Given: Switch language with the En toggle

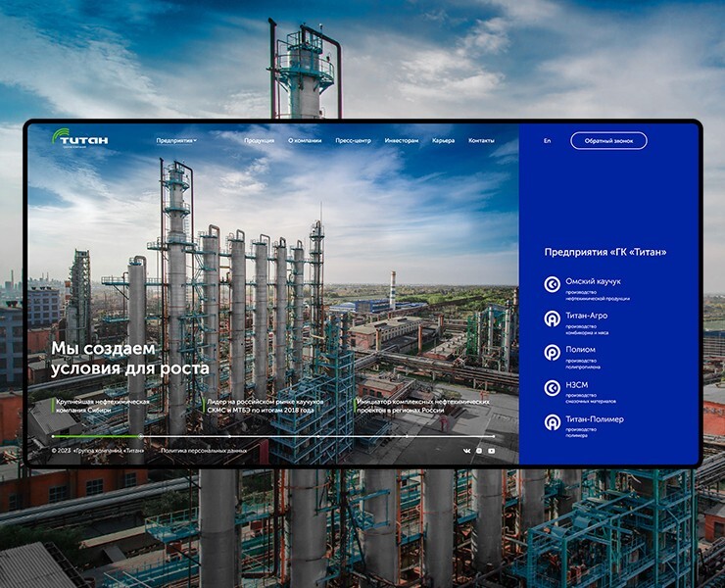Looking at the screenshot, I should (547, 141).
